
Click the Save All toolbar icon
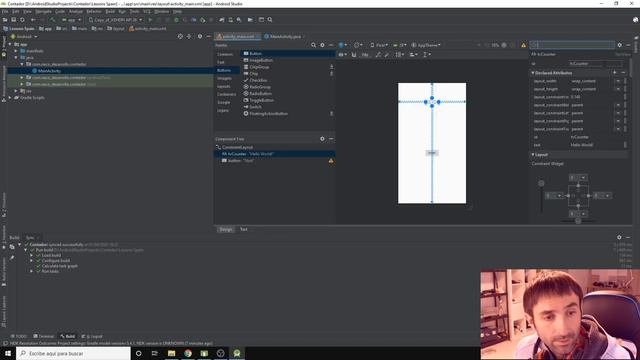pos(13,20)
